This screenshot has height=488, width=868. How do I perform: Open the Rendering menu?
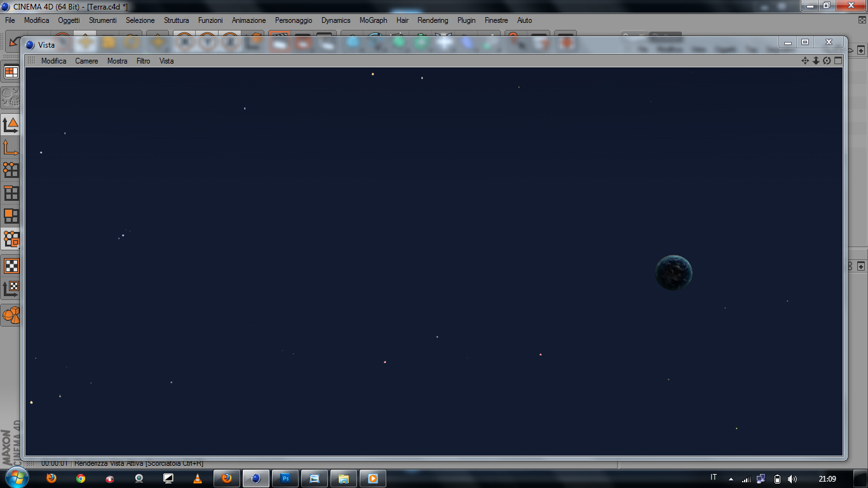click(433, 20)
